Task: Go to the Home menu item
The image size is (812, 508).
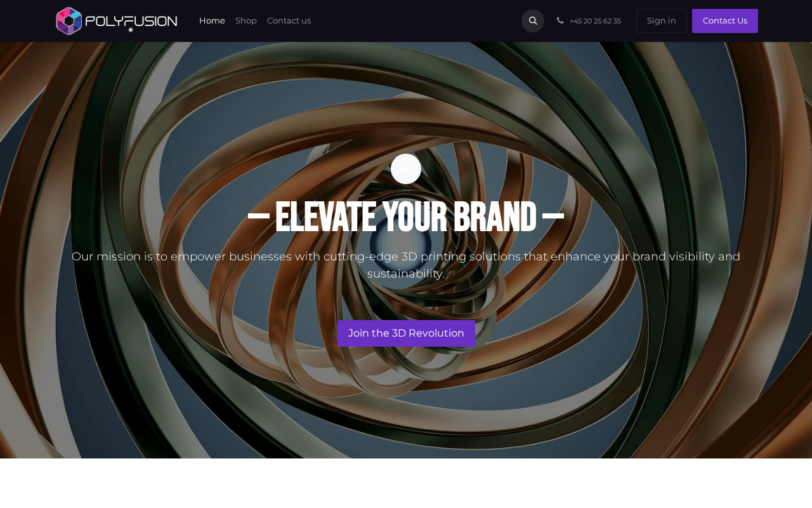Action: click(x=212, y=21)
